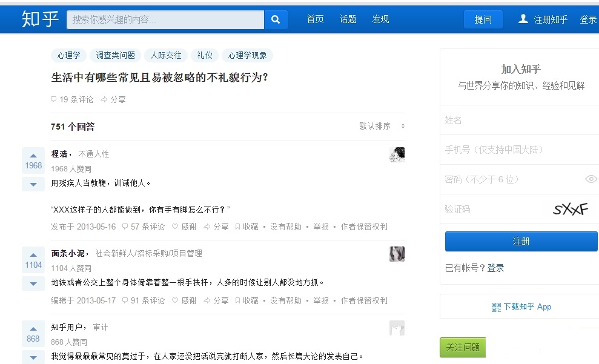Go to 首页 in top navigation

[x=315, y=19]
